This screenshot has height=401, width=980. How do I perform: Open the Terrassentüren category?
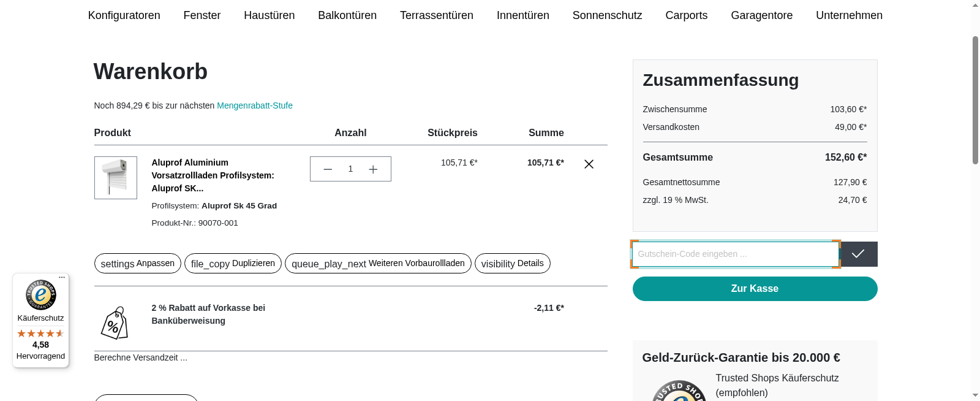pyautogui.click(x=436, y=15)
